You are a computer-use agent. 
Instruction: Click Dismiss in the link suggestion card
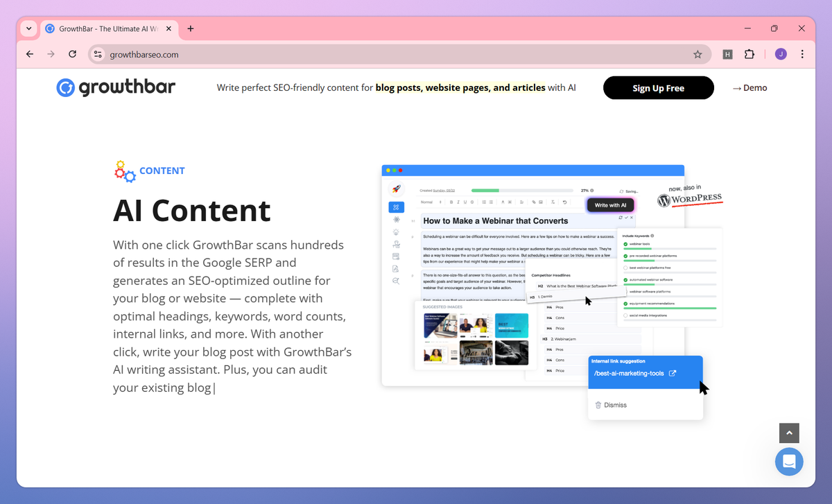611,405
